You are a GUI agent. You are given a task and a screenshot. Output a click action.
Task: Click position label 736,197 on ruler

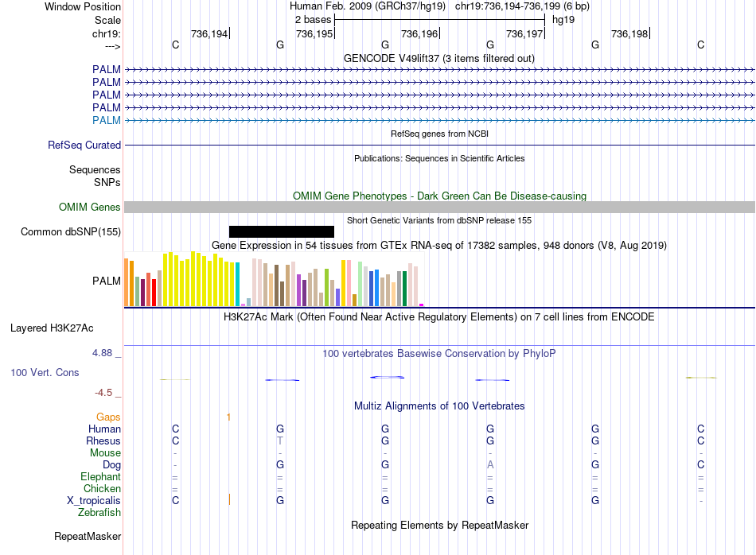tap(524, 33)
